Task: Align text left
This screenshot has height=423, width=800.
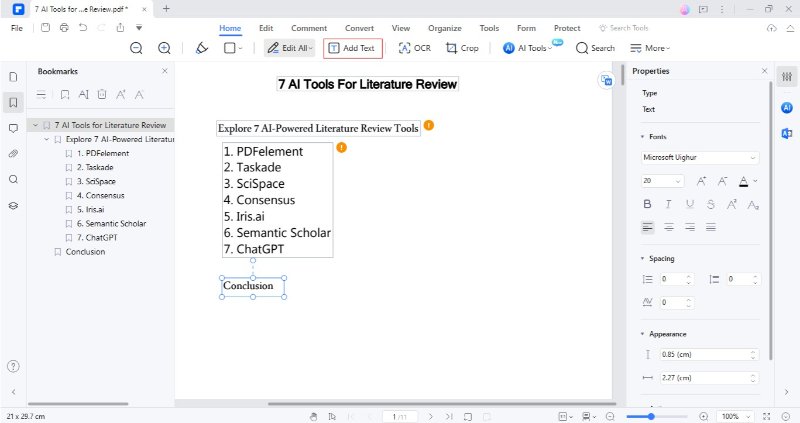Action: pyautogui.click(x=647, y=227)
